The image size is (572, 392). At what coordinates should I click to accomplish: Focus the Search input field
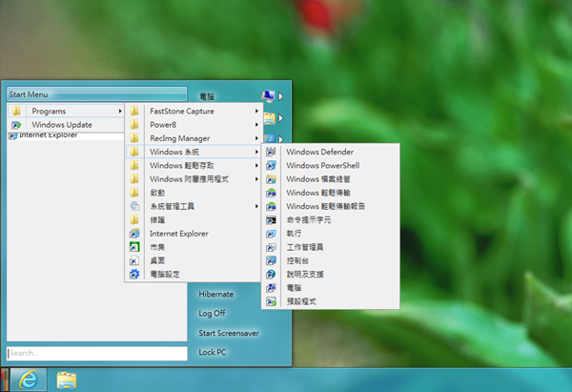tap(97, 353)
